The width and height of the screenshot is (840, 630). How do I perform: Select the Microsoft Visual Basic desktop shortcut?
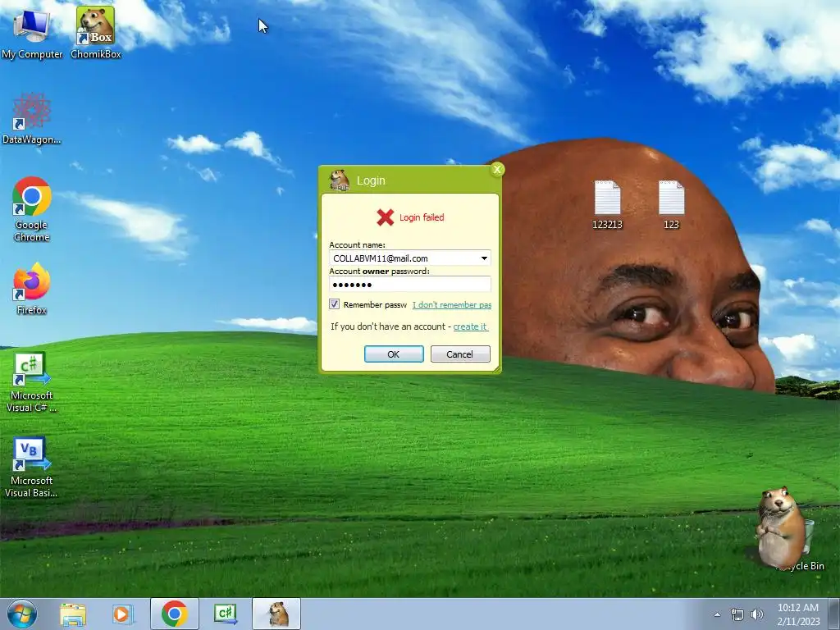pyautogui.click(x=32, y=468)
